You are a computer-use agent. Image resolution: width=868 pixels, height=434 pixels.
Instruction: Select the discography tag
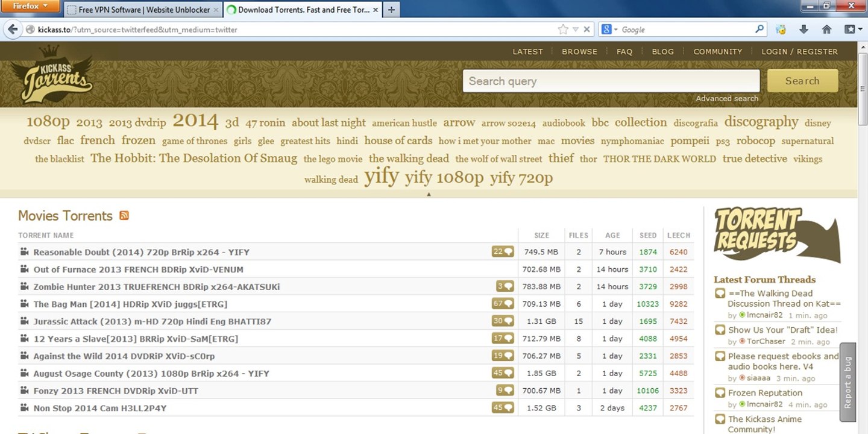click(x=761, y=122)
